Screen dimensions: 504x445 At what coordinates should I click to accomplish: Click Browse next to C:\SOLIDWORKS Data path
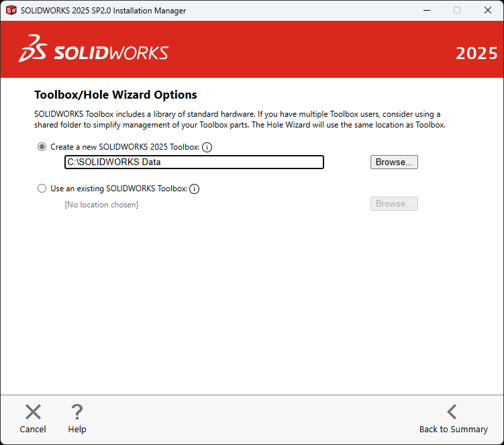(394, 162)
